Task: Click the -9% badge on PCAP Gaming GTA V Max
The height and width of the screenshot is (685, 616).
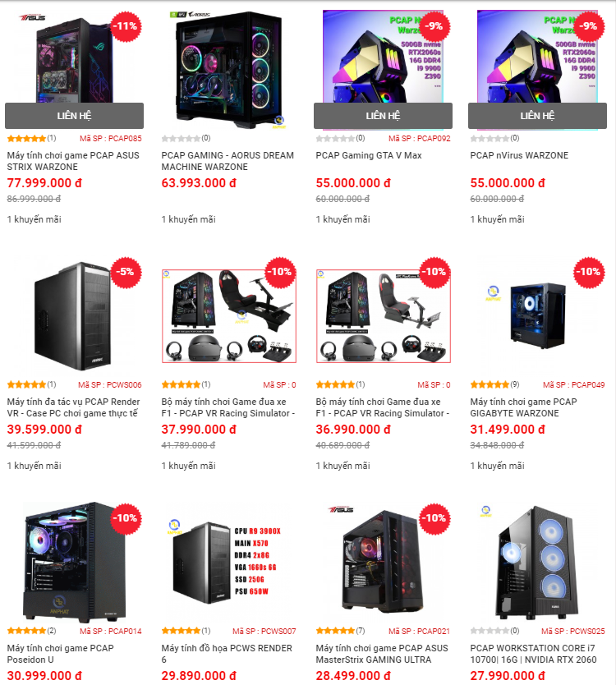Action: tap(434, 26)
